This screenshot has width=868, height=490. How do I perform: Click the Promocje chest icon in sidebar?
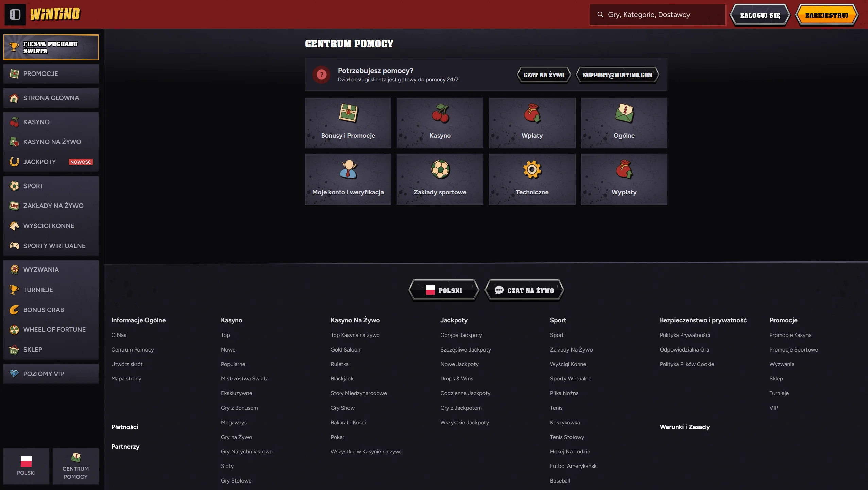(x=14, y=73)
